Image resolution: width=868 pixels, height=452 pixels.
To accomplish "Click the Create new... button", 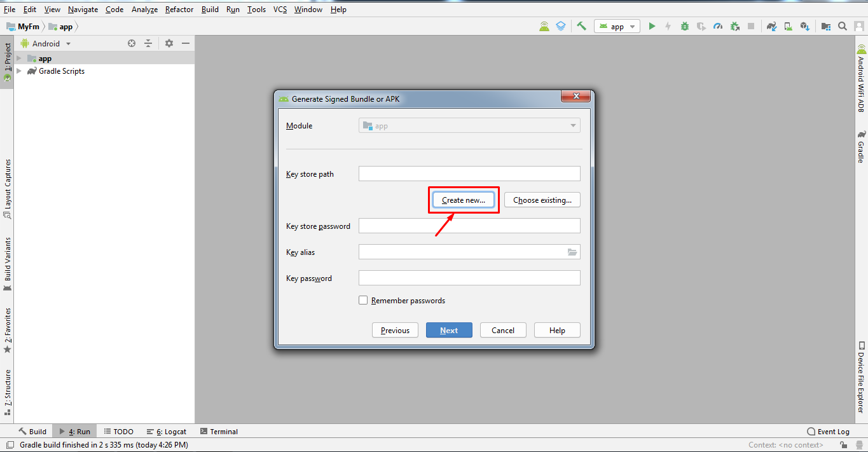I will (464, 200).
